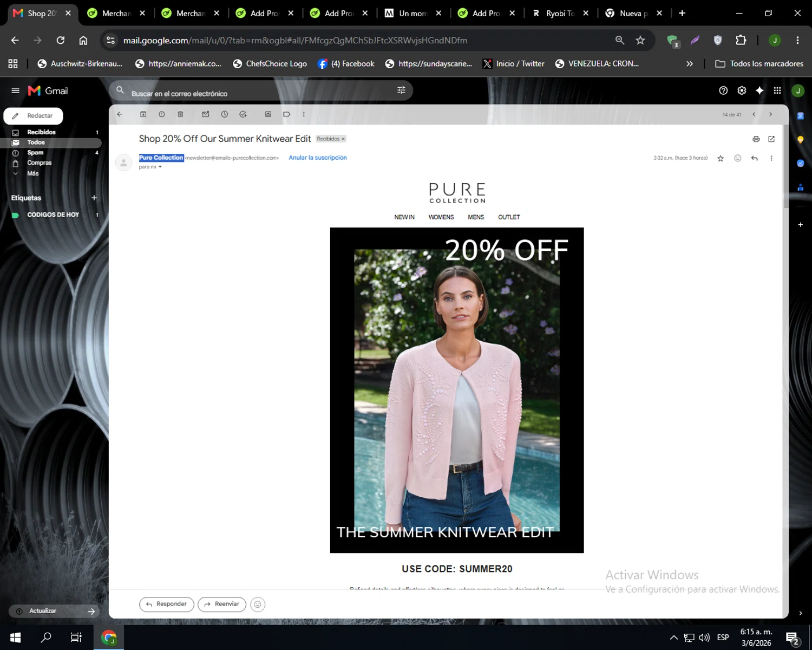Expand recipient details next to 'para mí'
812x650 pixels.
pyautogui.click(x=160, y=167)
